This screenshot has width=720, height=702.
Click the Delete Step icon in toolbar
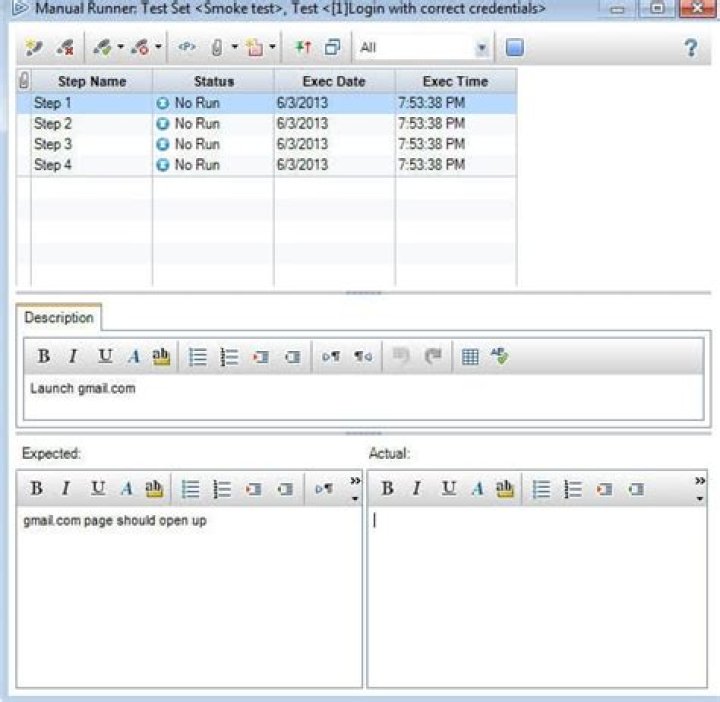[x=65, y=47]
